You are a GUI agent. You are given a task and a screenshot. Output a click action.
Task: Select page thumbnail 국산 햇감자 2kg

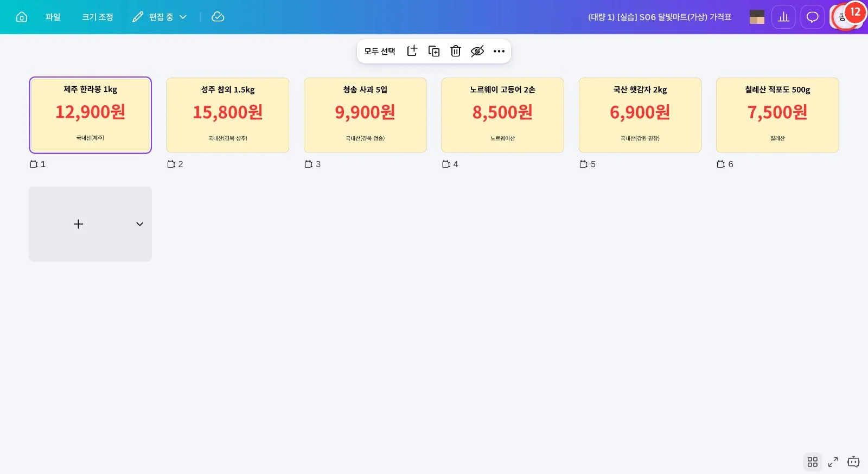[x=640, y=115]
